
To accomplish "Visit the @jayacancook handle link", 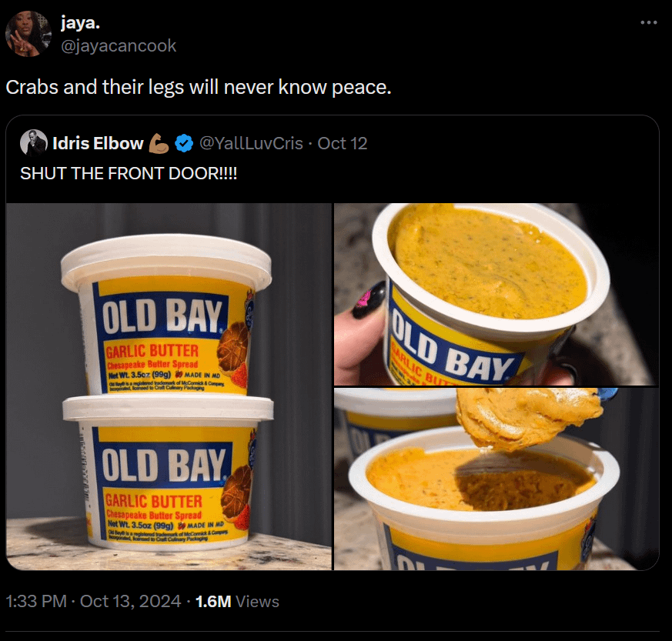I will pos(119,46).
